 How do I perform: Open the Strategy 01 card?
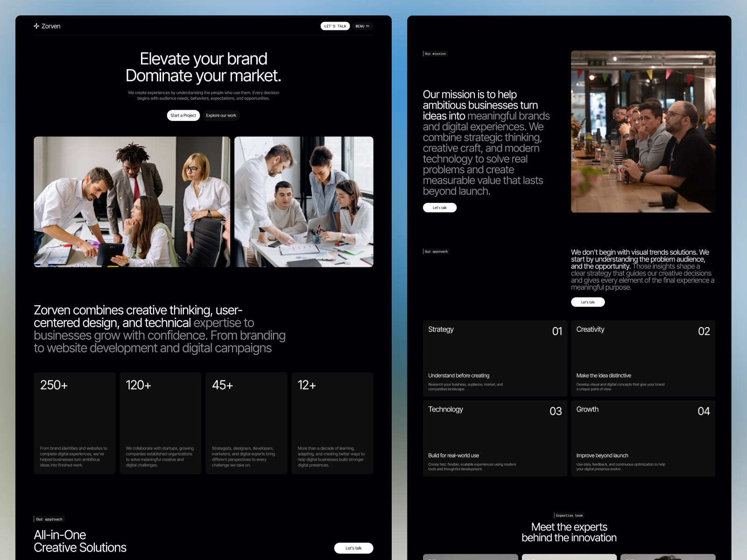click(495, 358)
